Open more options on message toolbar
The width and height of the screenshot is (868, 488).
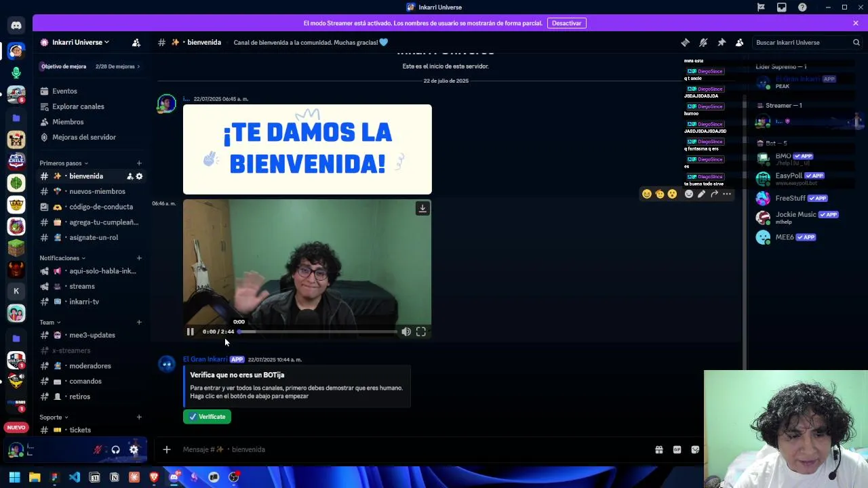tap(727, 194)
